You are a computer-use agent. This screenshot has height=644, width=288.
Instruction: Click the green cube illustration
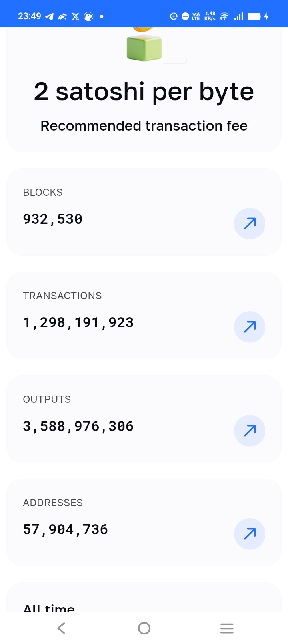point(144,48)
